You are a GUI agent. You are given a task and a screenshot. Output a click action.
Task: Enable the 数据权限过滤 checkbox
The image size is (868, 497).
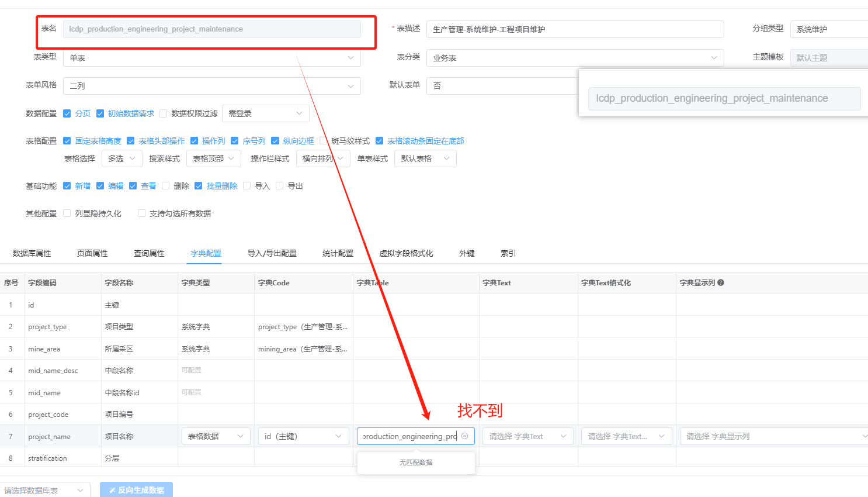click(x=164, y=113)
